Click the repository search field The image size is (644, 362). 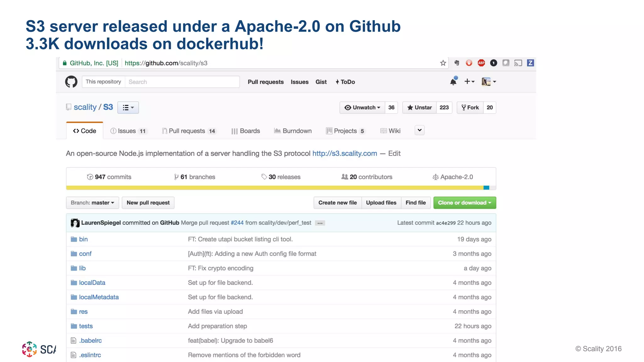pos(182,82)
